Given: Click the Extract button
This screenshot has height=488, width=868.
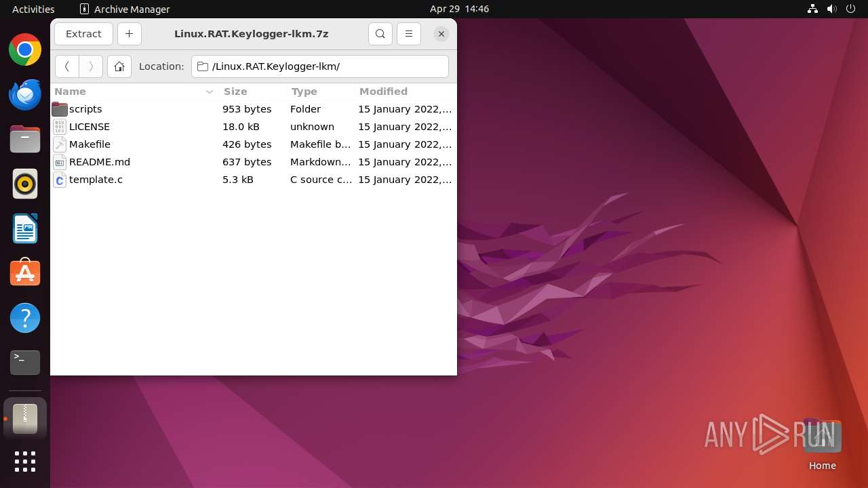Looking at the screenshot, I should [x=83, y=34].
